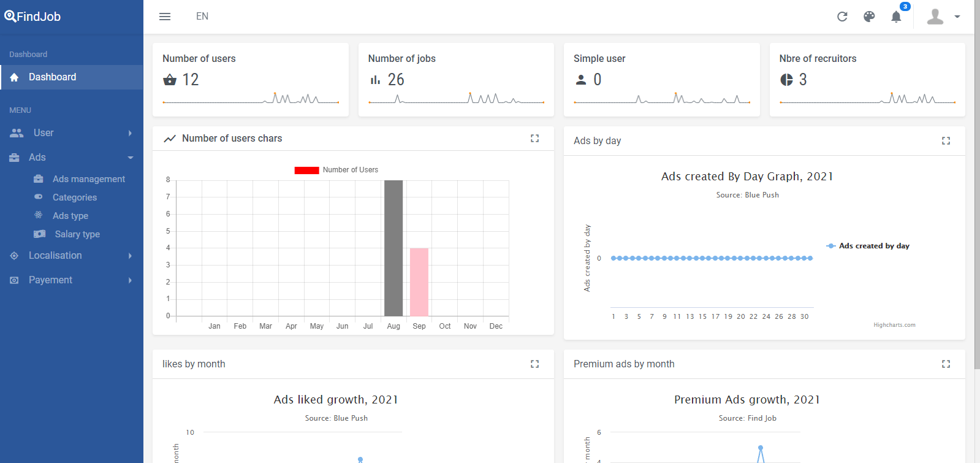Viewport: 980px width, 463px height.
Task: Maximize the likes by month panel
Action: 534,364
